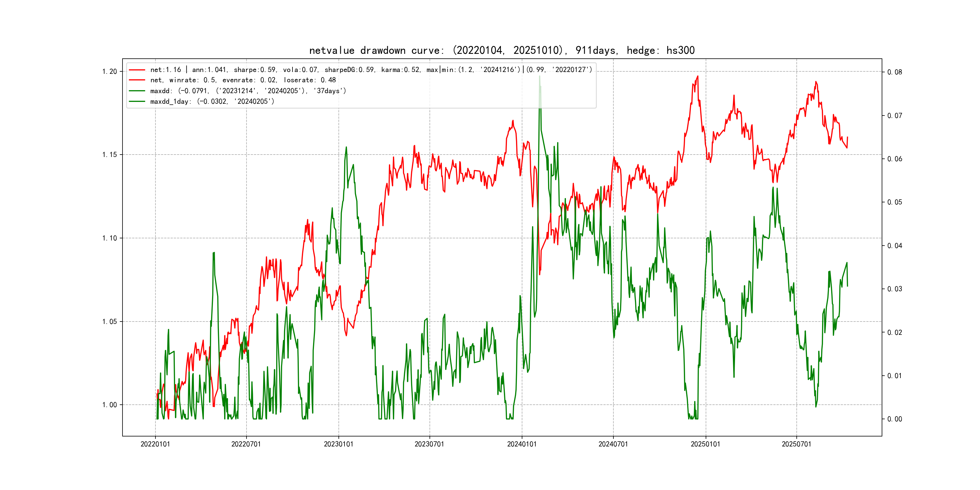980x490 pixels.
Task: Click the 20230101 x-axis date label
Action: point(338,444)
